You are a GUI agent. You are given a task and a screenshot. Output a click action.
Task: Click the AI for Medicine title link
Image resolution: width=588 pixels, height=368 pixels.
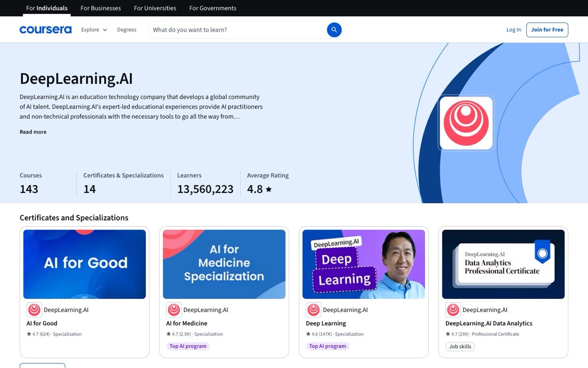coord(187,323)
